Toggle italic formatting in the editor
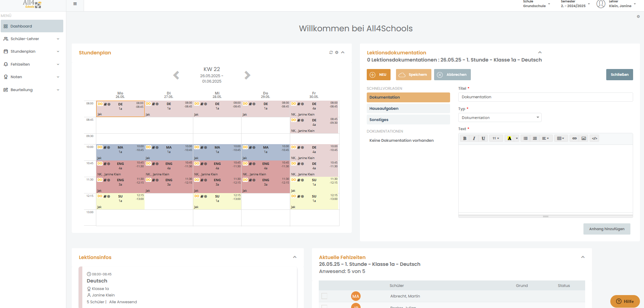The width and height of the screenshot is (644, 308). tap(474, 138)
